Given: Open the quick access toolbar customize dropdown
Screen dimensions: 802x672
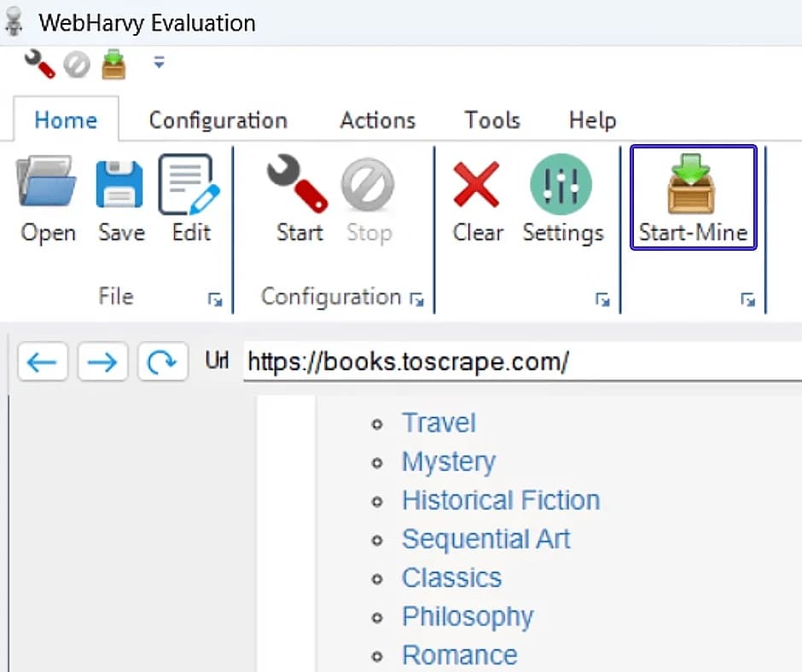Looking at the screenshot, I should tap(159, 62).
